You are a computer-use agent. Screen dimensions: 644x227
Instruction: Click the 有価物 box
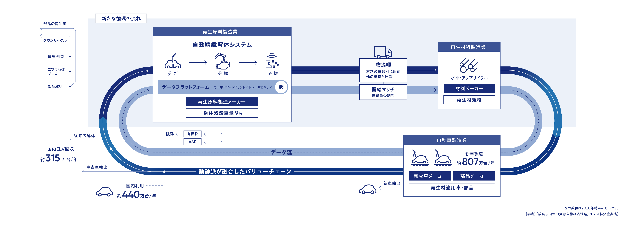pos(192,134)
